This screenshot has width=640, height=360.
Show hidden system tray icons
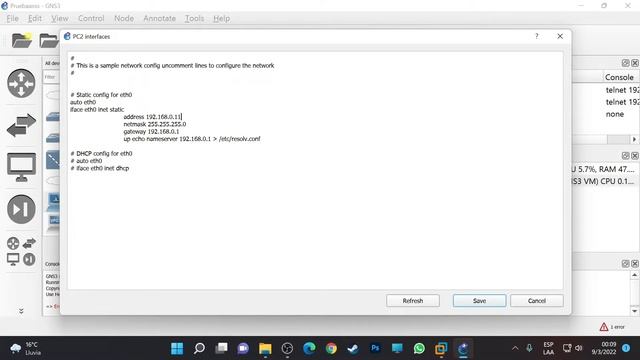click(515, 348)
